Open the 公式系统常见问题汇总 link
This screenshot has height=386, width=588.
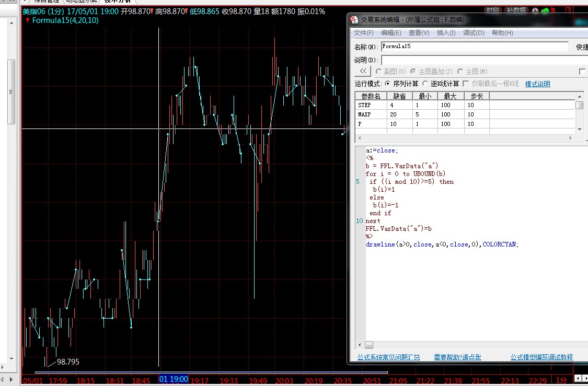point(388,357)
